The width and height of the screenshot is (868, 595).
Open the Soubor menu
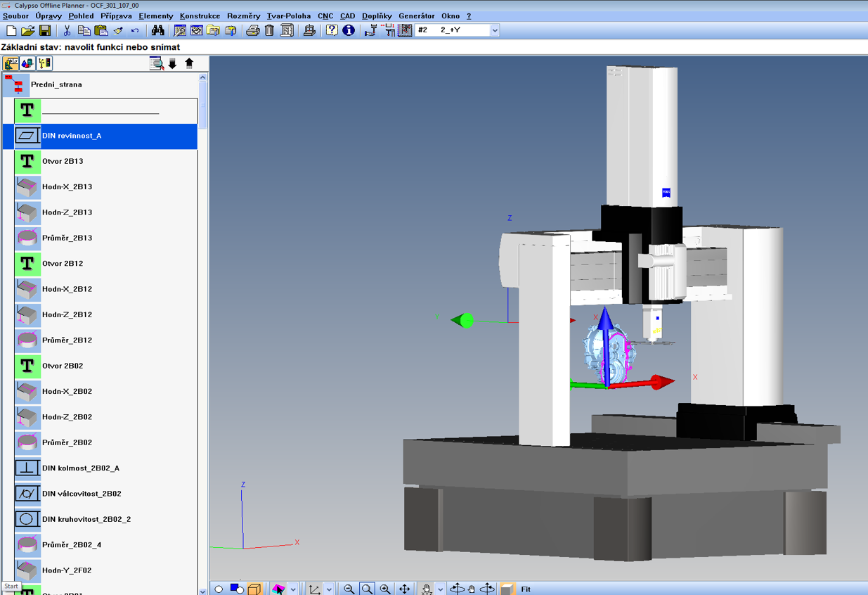click(15, 15)
